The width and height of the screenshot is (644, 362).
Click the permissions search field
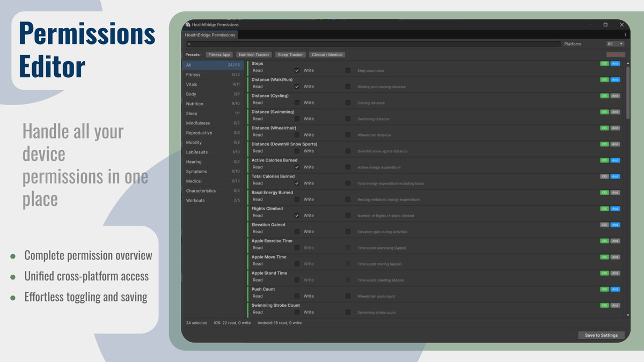tap(373, 44)
